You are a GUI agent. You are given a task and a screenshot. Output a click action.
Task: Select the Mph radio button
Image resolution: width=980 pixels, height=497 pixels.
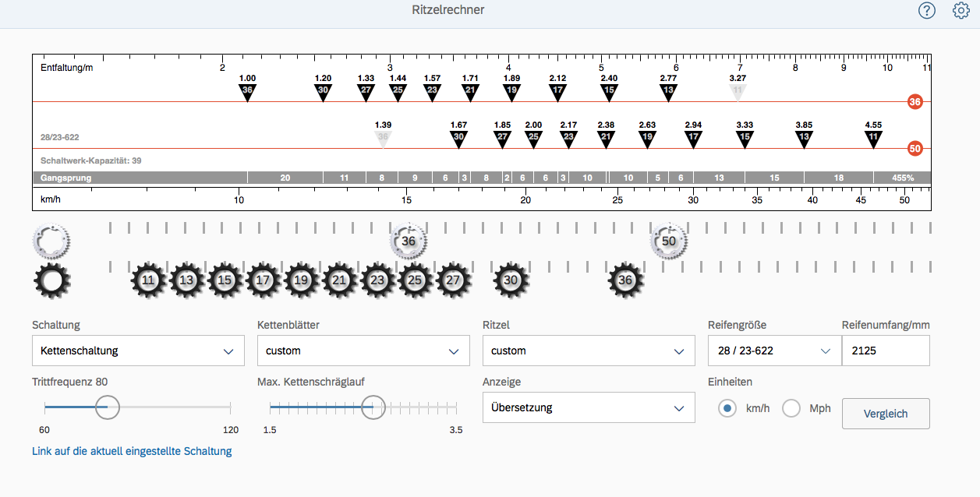791,409
